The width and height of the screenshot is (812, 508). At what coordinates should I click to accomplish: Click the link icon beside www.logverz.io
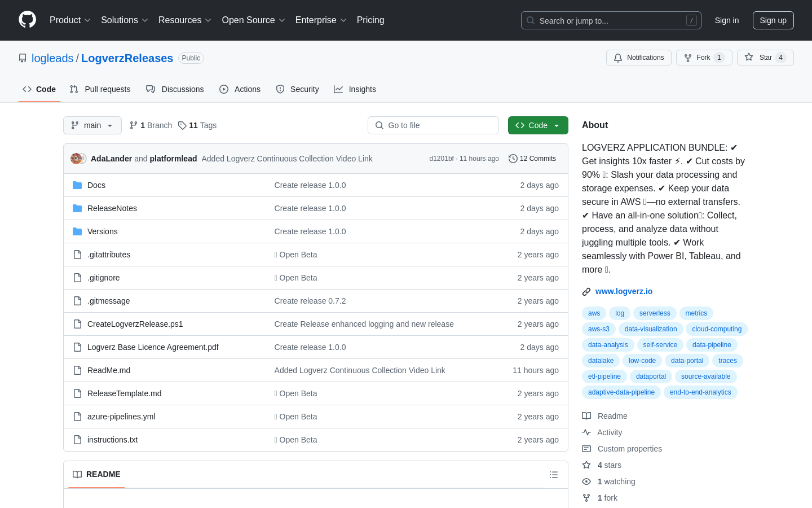(586, 292)
